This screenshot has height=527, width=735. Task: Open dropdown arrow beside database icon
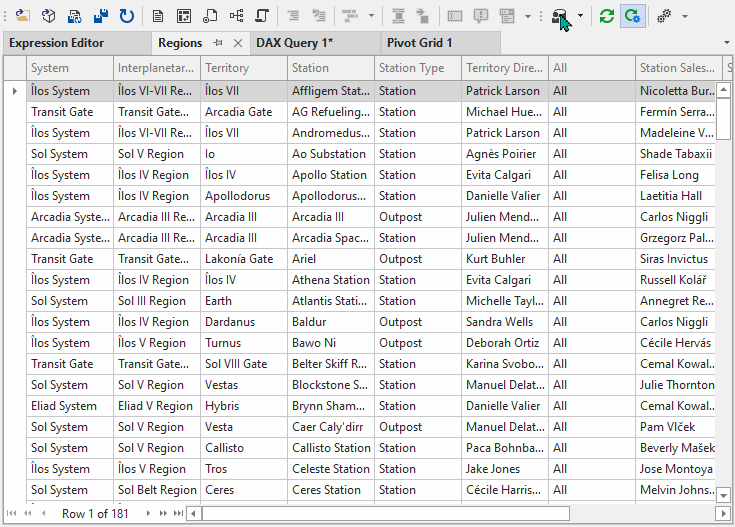(581, 16)
